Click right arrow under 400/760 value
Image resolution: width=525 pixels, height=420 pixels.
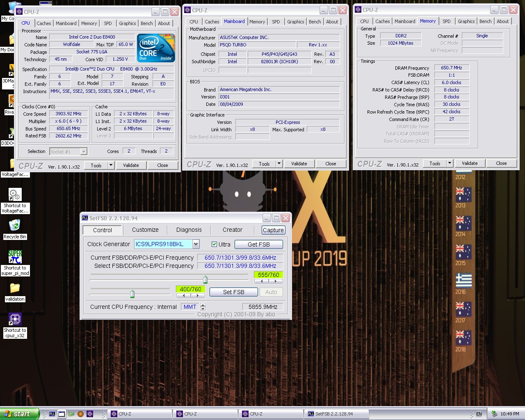(198, 295)
